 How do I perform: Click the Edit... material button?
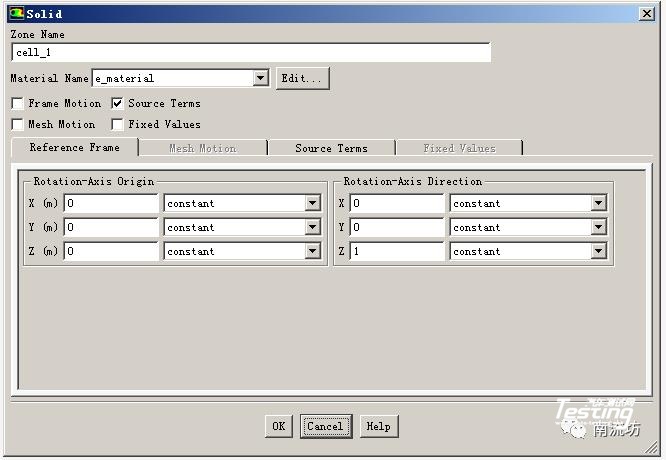tap(302, 78)
